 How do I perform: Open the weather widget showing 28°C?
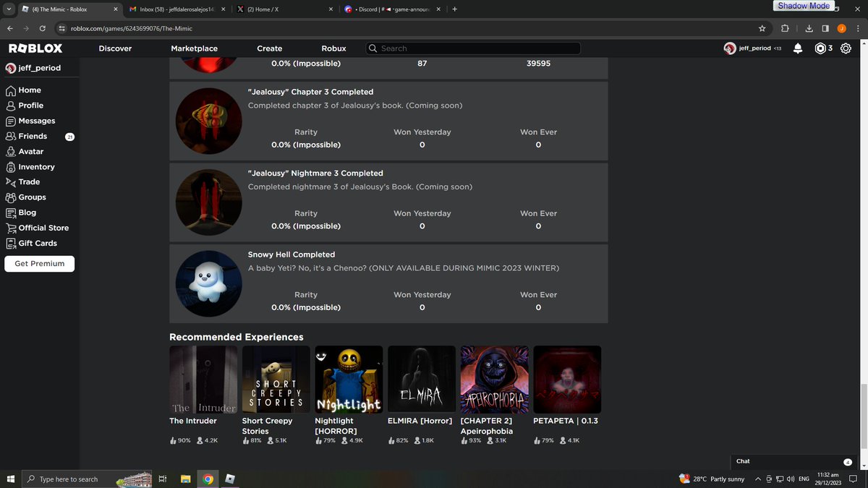pos(712,479)
